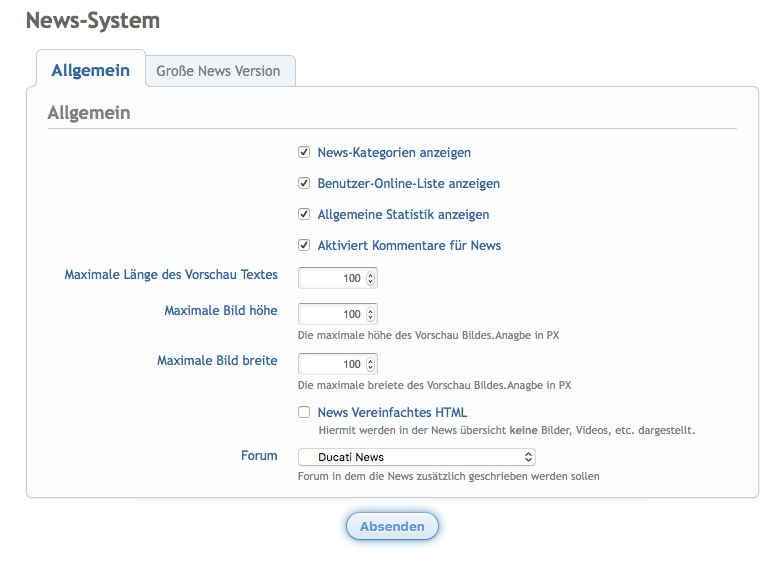Image resolution: width=780 pixels, height=567 pixels.
Task: Open the Forum dropdown showing Ducati News
Action: pyautogui.click(x=415, y=457)
